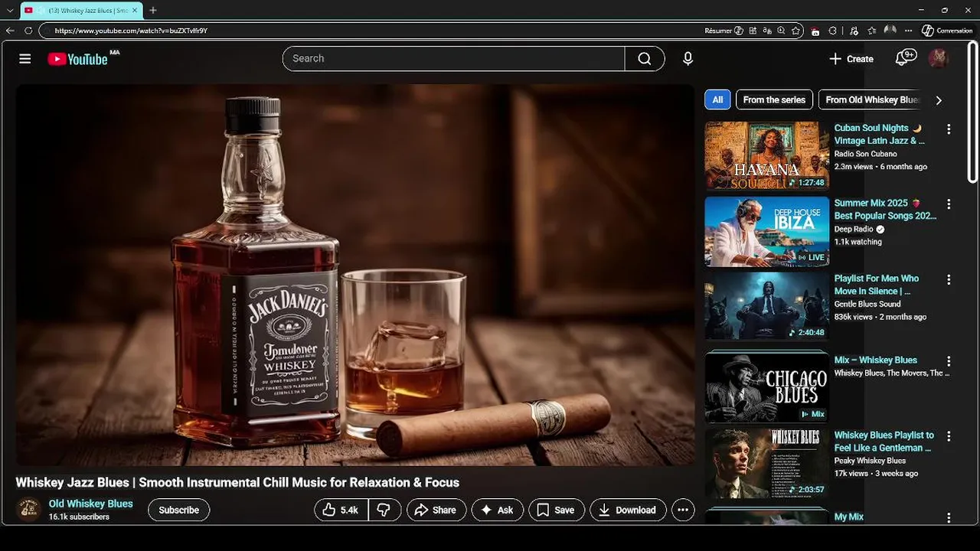Open Old Whiskey Blues channel avatar
The image size is (980, 551).
tap(28, 510)
